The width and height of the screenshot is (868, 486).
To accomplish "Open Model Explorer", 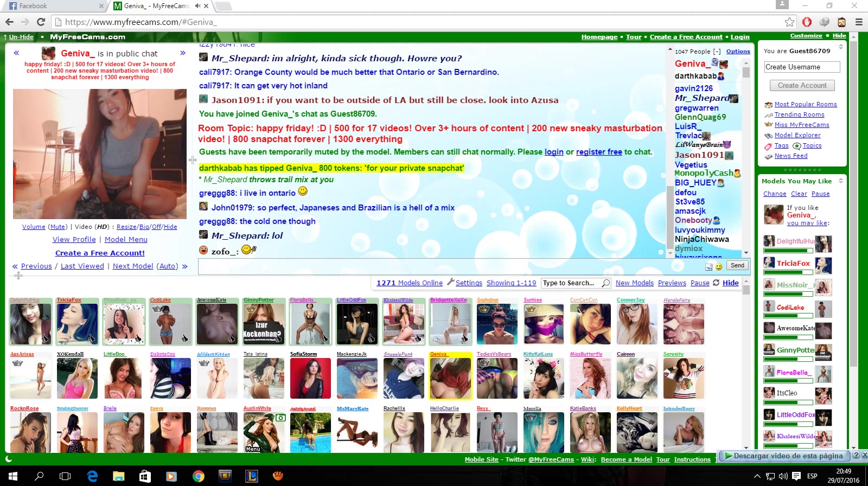I will 797,135.
